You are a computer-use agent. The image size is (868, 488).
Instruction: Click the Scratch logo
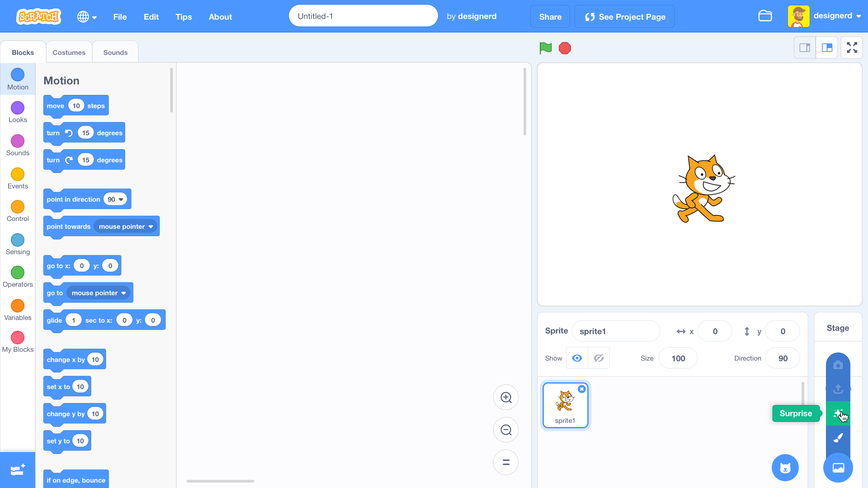(39, 16)
